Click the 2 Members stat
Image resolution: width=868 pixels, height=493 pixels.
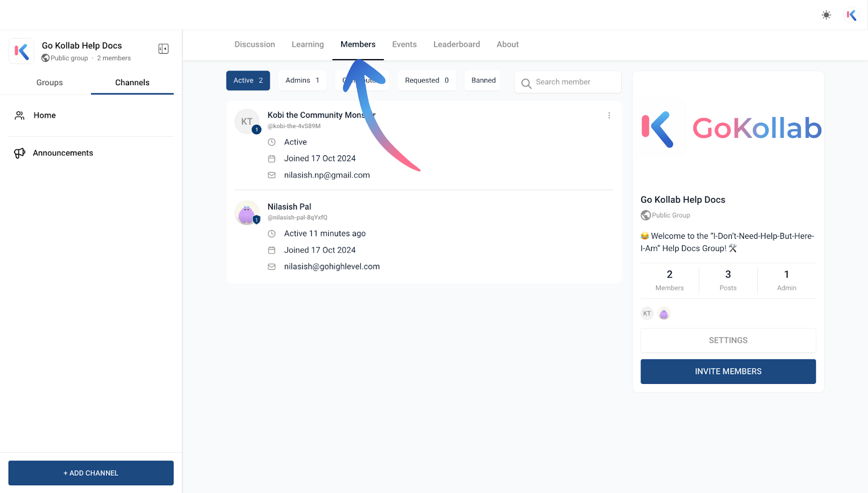click(x=669, y=280)
